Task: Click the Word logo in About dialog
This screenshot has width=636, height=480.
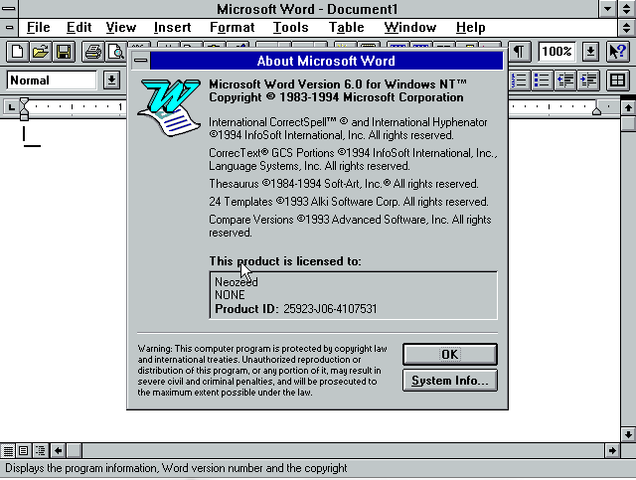Action: [170, 107]
